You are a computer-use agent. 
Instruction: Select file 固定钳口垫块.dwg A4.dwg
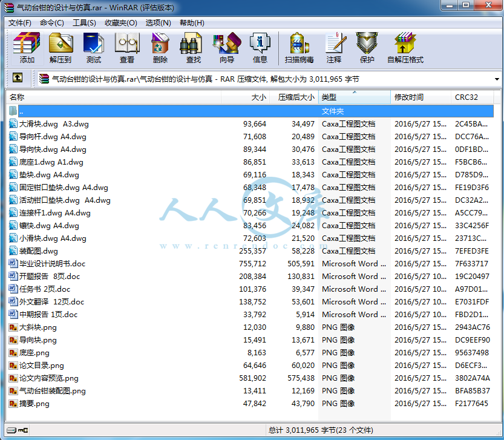(64, 188)
